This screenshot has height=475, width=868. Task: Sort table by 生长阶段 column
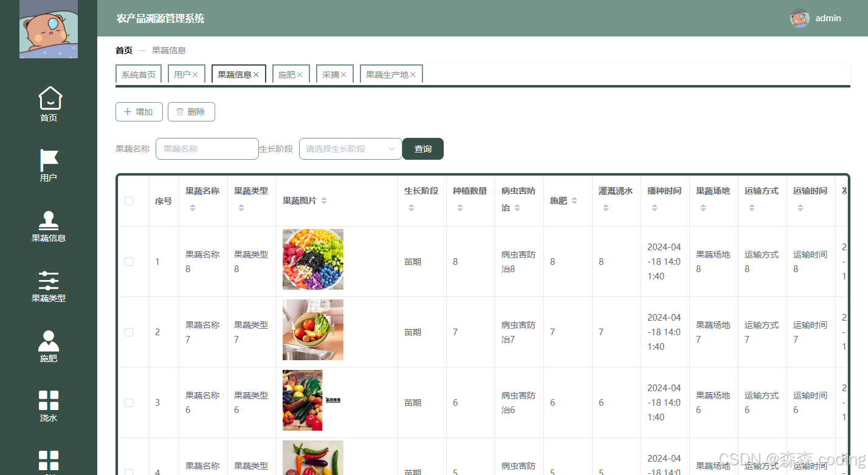click(412, 208)
